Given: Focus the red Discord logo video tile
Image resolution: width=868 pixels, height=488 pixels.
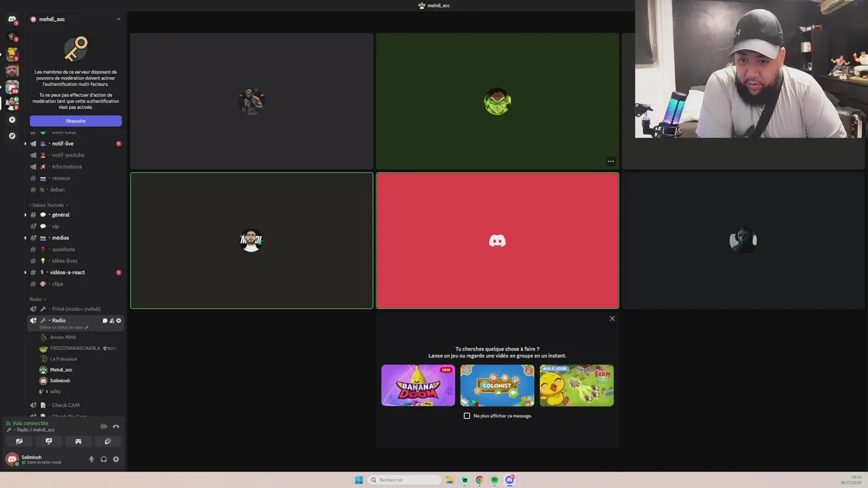Looking at the screenshot, I should [x=497, y=241].
